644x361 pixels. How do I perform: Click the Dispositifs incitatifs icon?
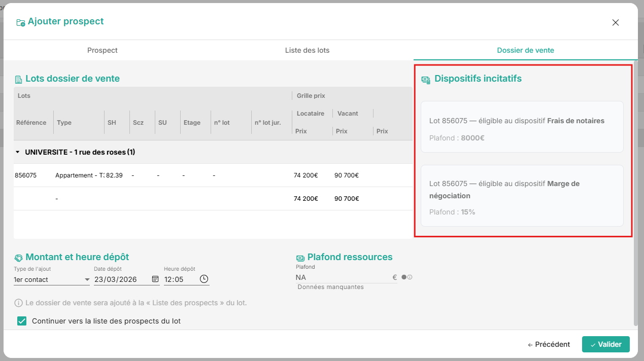tap(426, 80)
